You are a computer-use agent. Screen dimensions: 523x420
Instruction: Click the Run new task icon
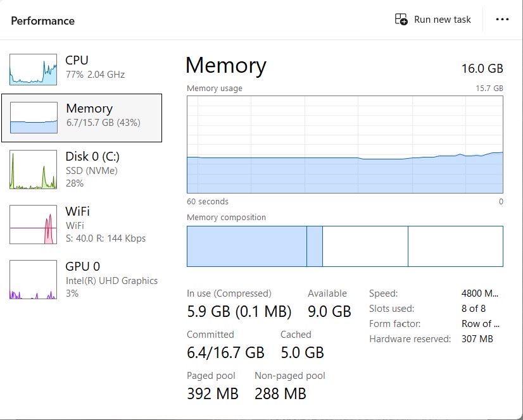click(x=401, y=20)
